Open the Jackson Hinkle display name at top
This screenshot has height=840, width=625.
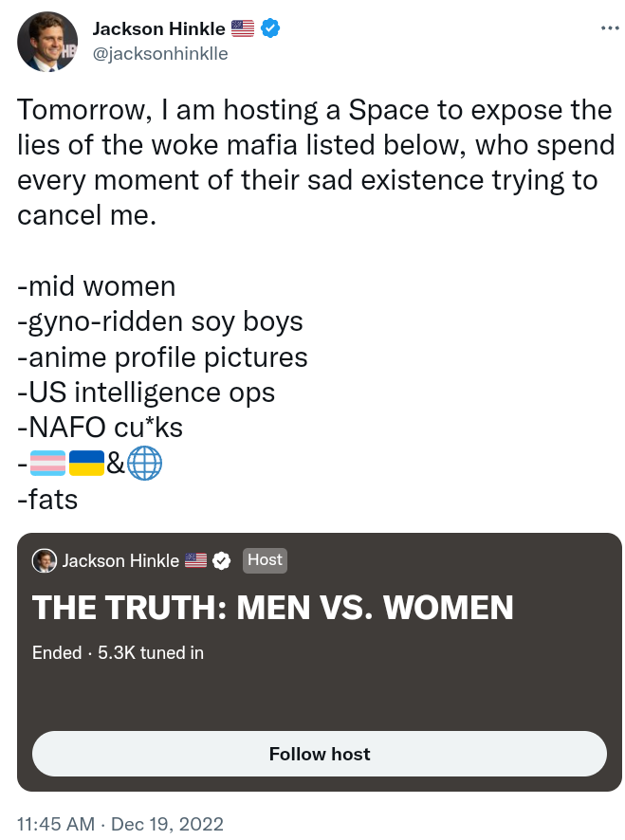[x=158, y=29]
